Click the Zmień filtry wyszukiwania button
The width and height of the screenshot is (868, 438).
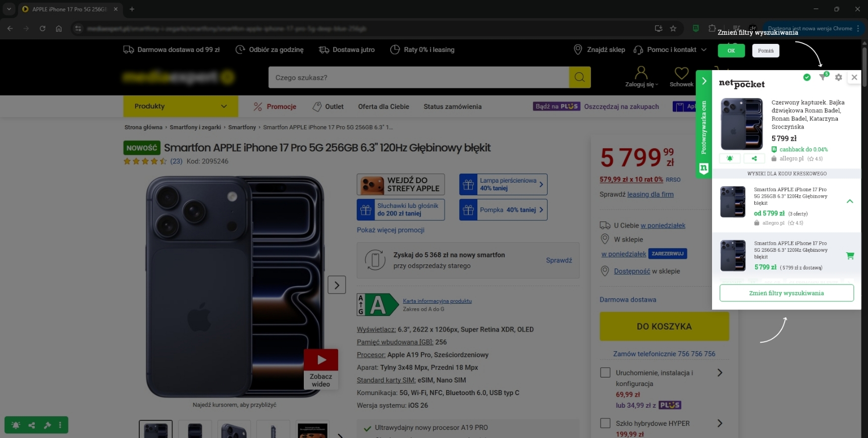786,293
